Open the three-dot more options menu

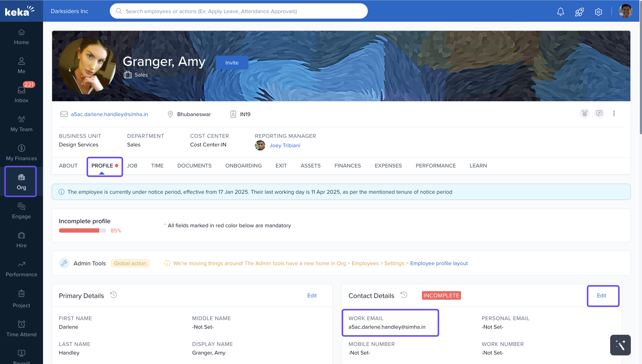tap(614, 114)
